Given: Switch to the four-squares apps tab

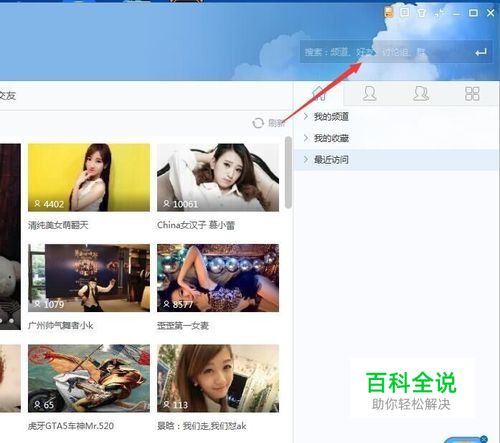Looking at the screenshot, I should click(472, 94).
